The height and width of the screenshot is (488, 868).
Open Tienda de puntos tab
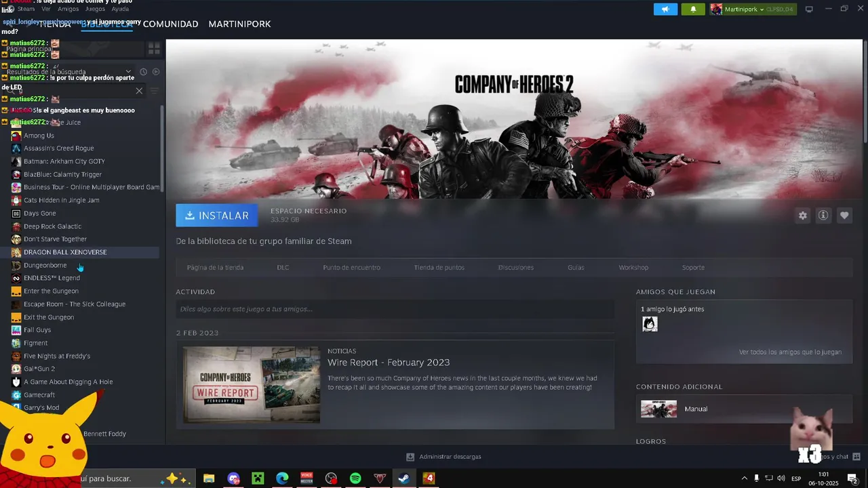point(439,268)
